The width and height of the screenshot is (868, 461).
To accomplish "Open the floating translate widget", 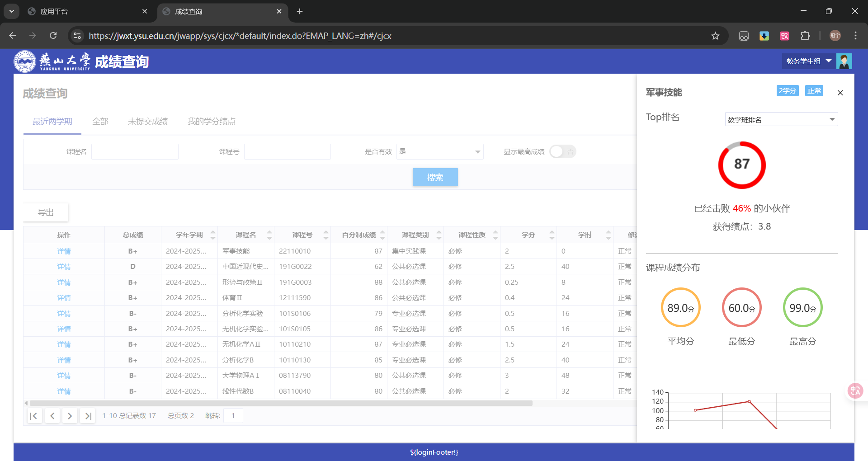I will pos(854,390).
